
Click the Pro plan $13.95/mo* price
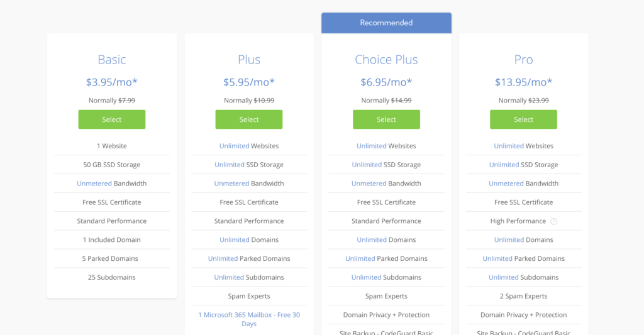pyautogui.click(x=523, y=82)
